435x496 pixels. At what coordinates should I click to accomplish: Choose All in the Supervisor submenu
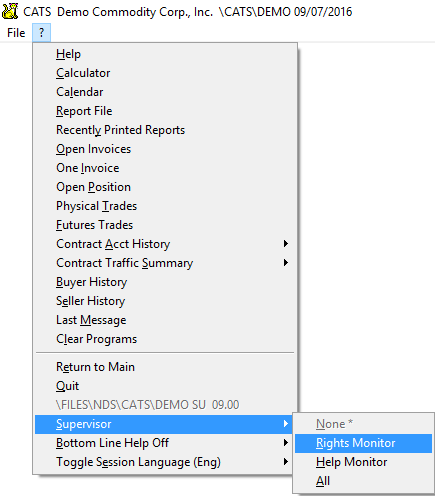363,481
